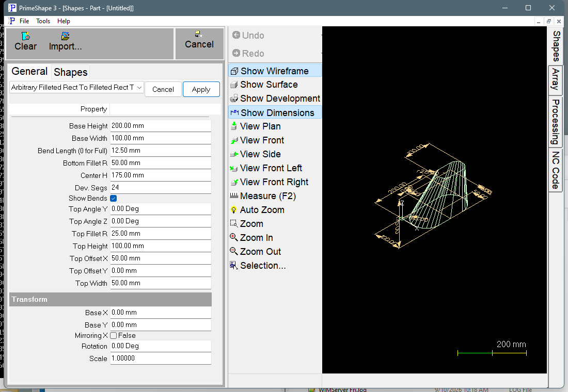Open Show Development view
The width and height of the screenshot is (568, 392).
coord(275,99)
